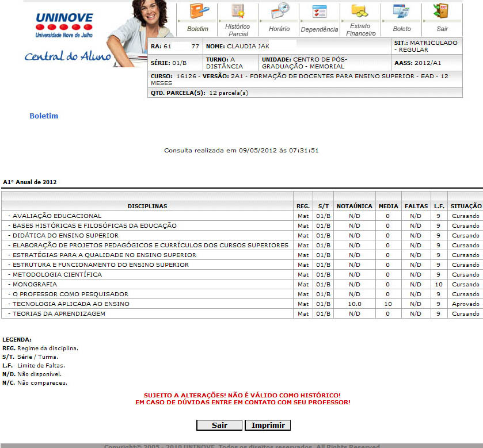Screen dimensions: 483x448
Task: Click the S/T column header
Action: tap(323, 206)
